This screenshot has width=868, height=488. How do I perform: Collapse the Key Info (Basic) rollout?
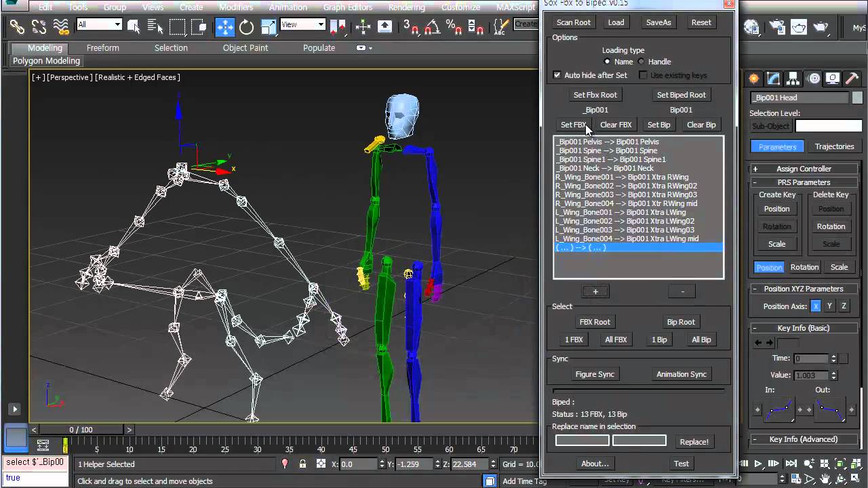804,328
